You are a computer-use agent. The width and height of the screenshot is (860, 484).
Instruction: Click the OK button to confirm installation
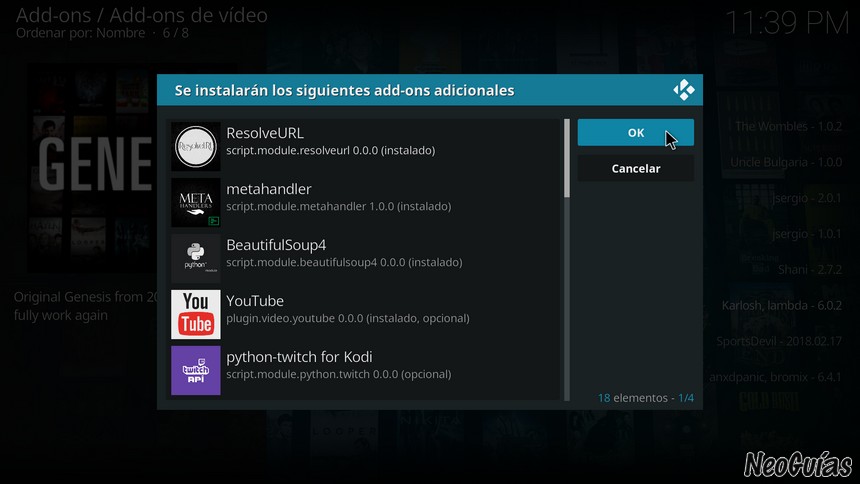click(x=635, y=132)
